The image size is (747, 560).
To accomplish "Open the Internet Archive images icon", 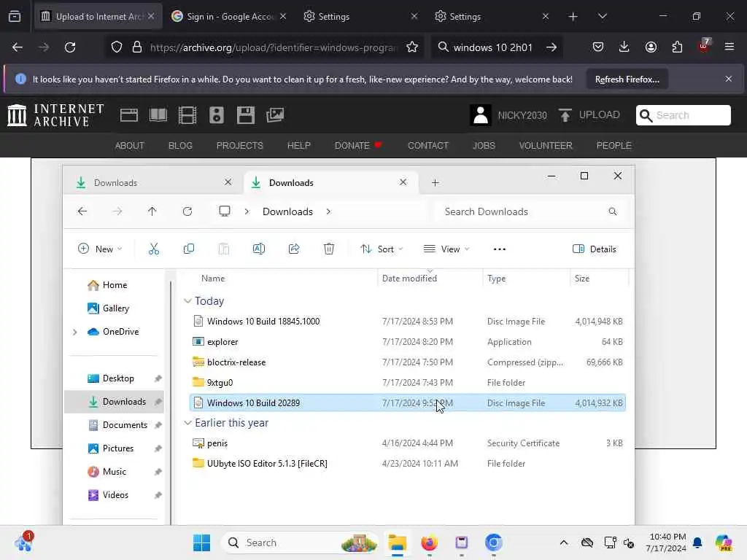I will [x=275, y=115].
